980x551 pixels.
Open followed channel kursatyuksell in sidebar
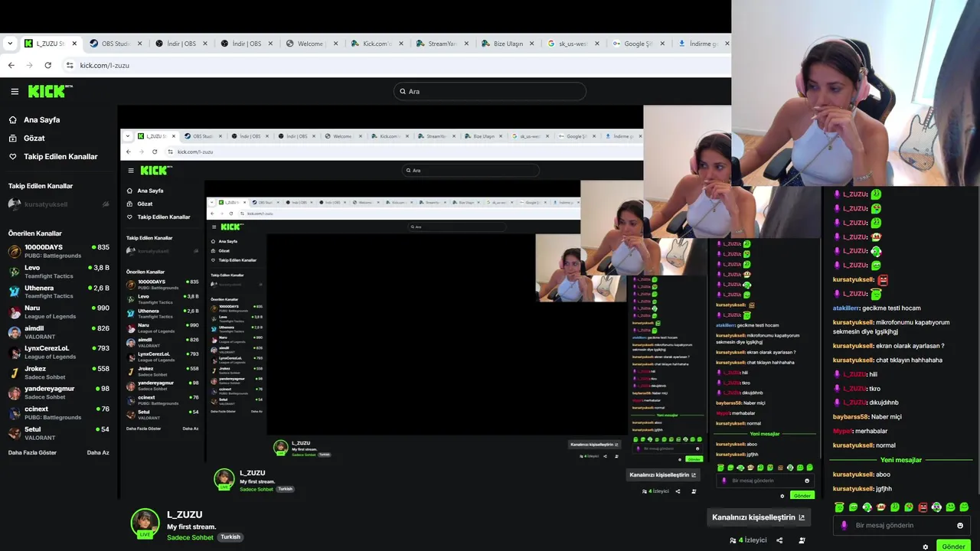pos(59,204)
